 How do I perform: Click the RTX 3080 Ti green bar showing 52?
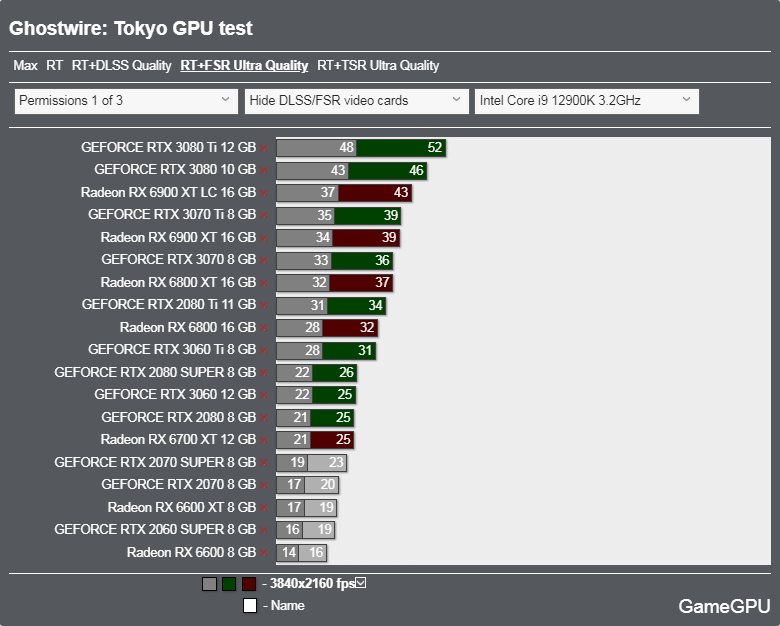coord(401,148)
